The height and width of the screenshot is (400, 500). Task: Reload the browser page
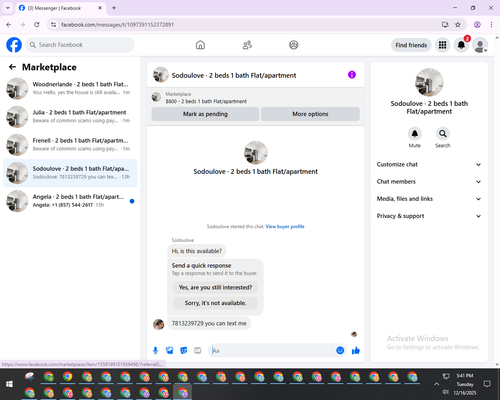pos(37,25)
